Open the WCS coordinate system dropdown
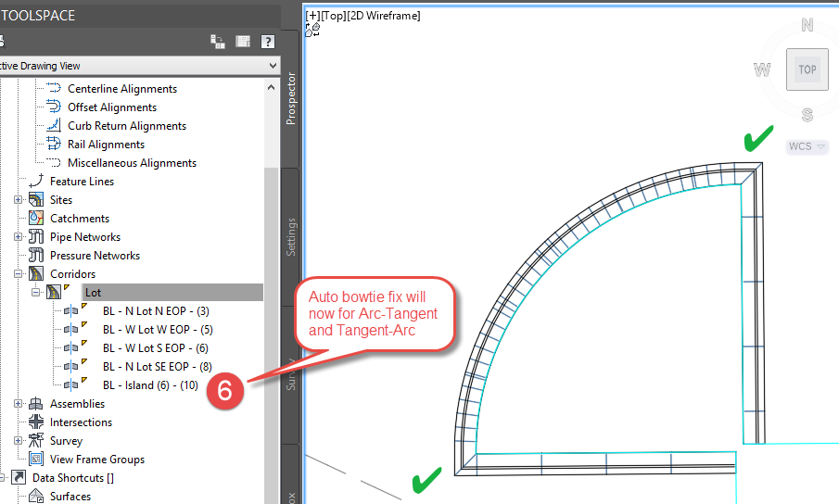Image resolution: width=839 pixels, height=504 pixels. 807,145
